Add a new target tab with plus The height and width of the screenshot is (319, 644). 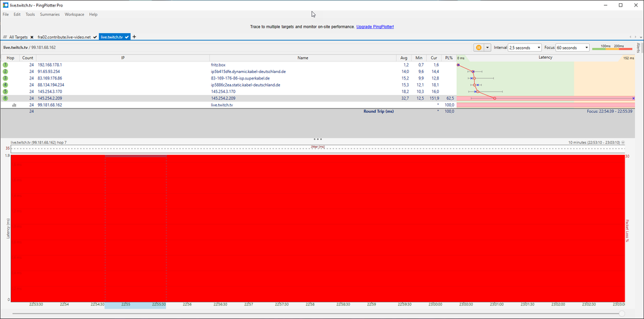tap(134, 37)
